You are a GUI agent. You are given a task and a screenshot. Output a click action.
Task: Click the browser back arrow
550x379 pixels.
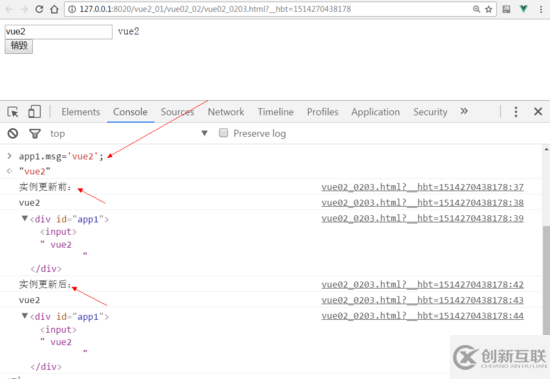coord(9,9)
